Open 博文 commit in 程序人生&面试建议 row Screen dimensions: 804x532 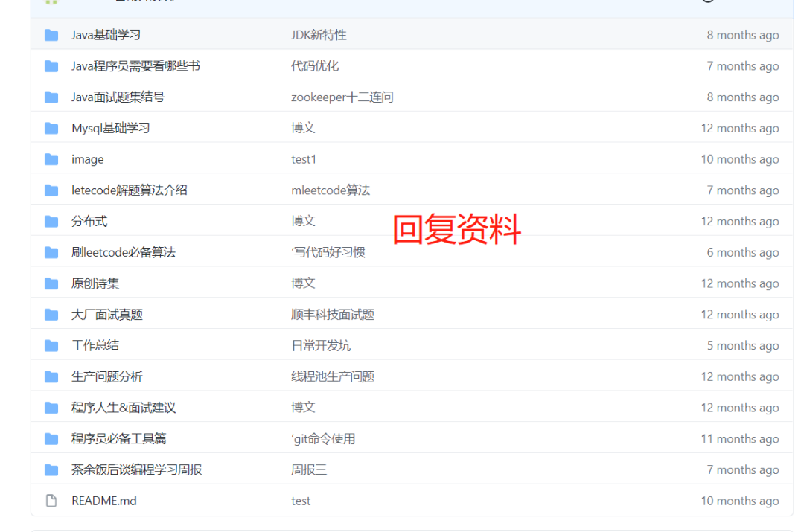[x=303, y=408]
